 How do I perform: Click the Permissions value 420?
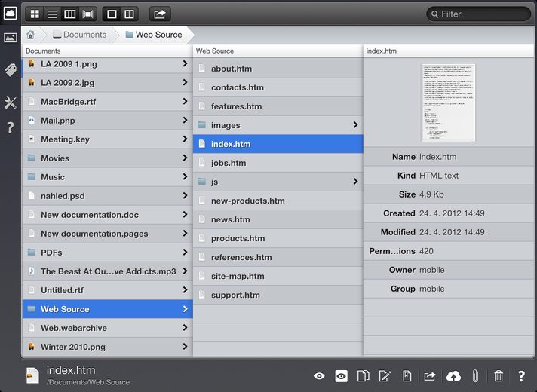[x=426, y=251]
